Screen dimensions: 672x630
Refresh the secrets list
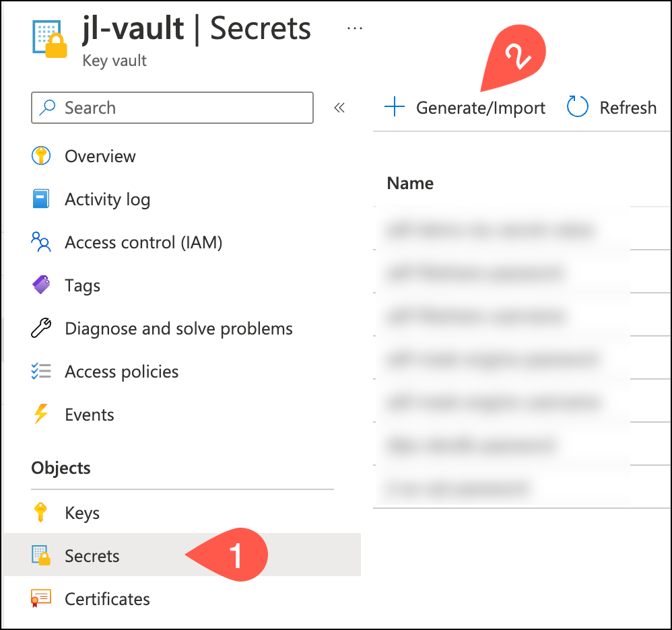click(x=611, y=108)
